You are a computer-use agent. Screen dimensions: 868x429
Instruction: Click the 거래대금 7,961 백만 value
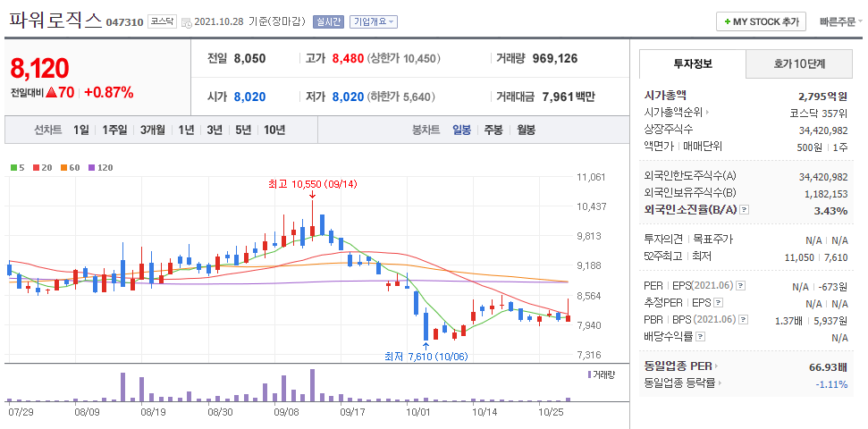569,97
